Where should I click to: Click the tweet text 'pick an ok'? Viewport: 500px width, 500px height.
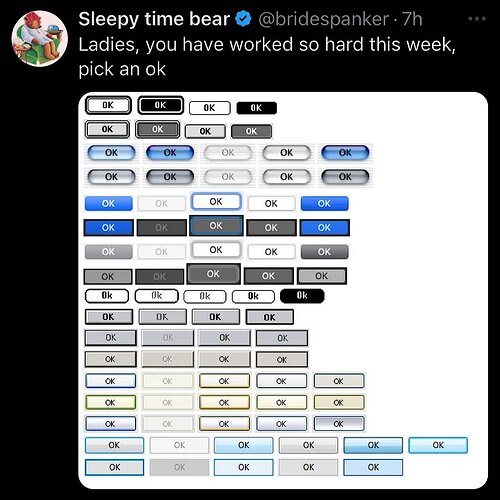(122, 69)
